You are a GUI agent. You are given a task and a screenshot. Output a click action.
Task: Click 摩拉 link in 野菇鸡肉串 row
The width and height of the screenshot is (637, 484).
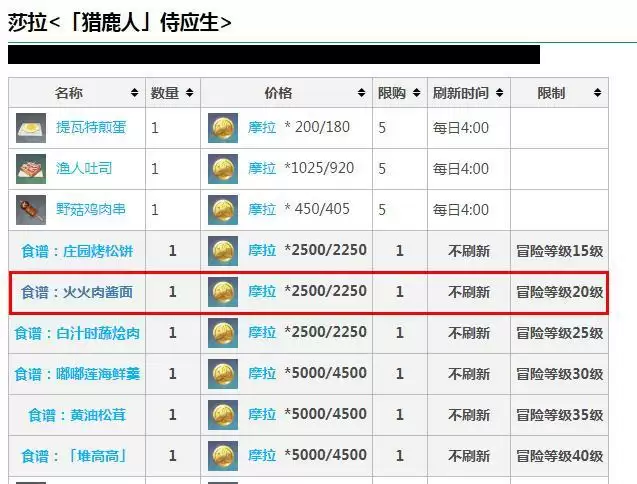coord(262,209)
